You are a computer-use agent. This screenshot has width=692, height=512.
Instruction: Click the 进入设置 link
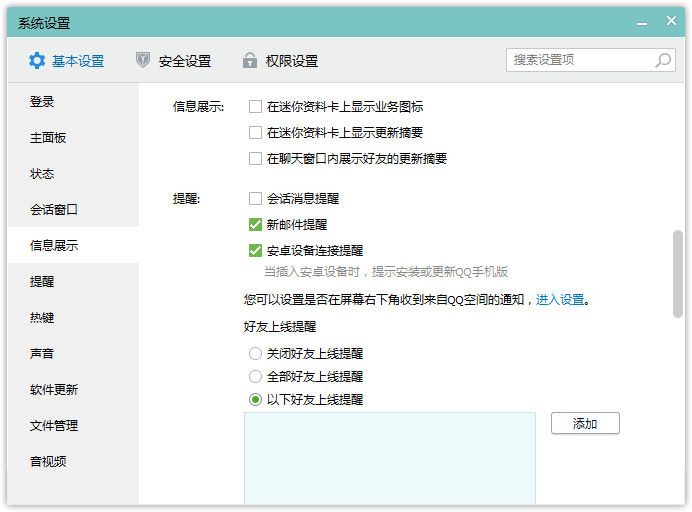560,300
